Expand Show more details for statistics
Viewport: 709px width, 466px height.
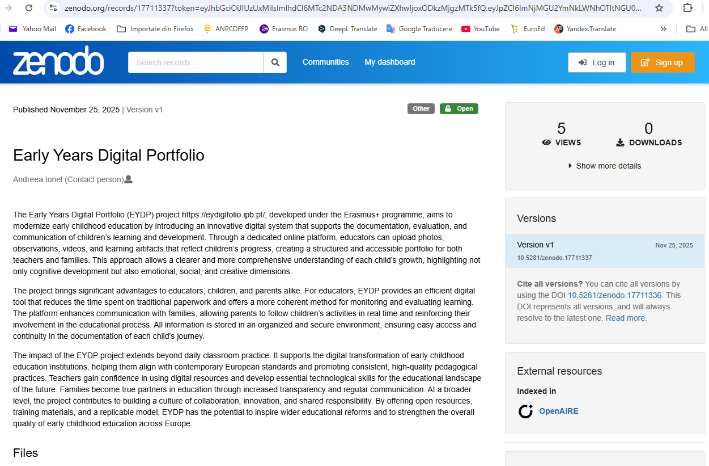click(x=603, y=166)
